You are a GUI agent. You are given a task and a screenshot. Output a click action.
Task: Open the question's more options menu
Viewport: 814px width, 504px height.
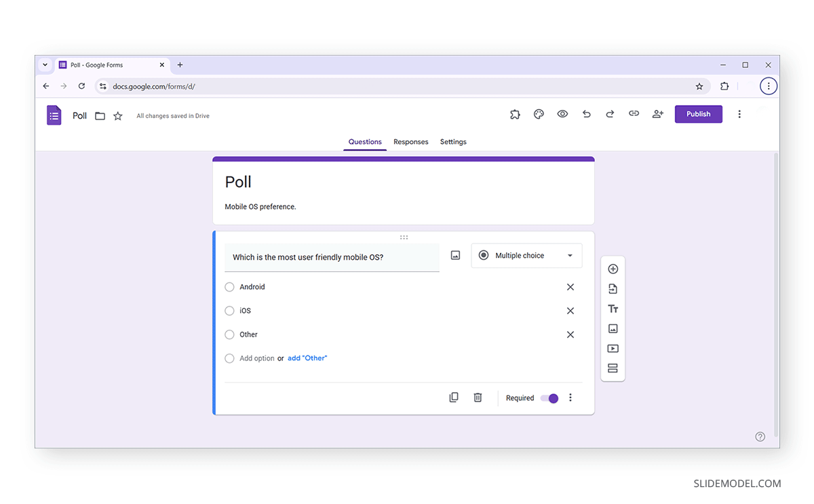(570, 398)
